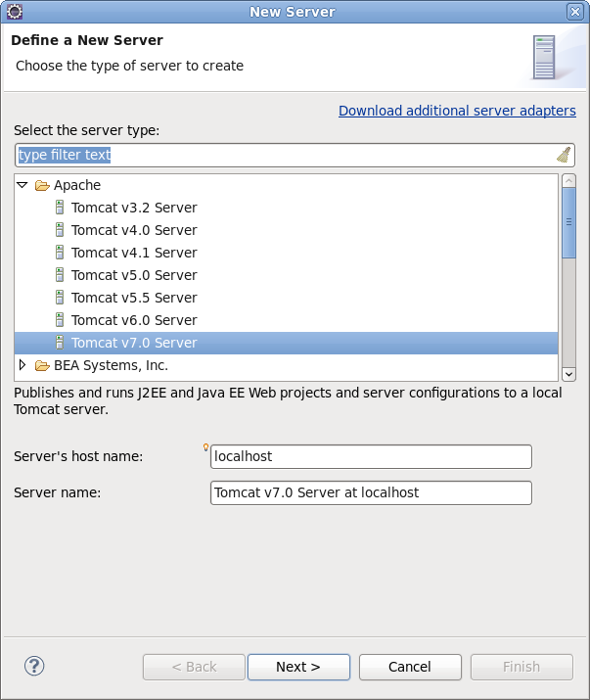The width and height of the screenshot is (590, 700).
Task: Click the Tomcat v6.0 Server icon
Action: (x=60, y=320)
